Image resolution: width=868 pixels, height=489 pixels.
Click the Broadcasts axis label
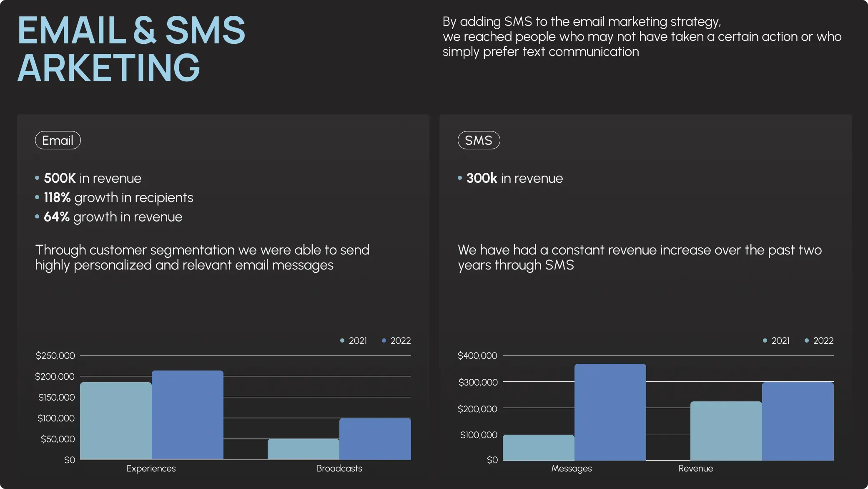click(339, 468)
